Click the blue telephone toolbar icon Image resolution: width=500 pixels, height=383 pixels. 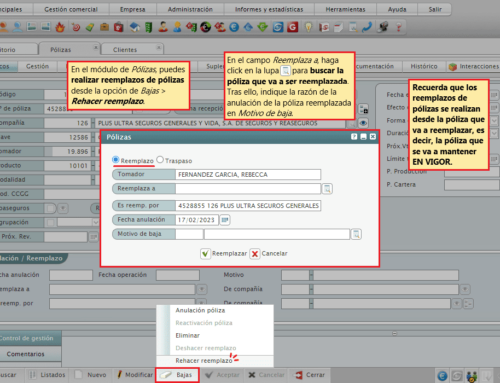367,27
